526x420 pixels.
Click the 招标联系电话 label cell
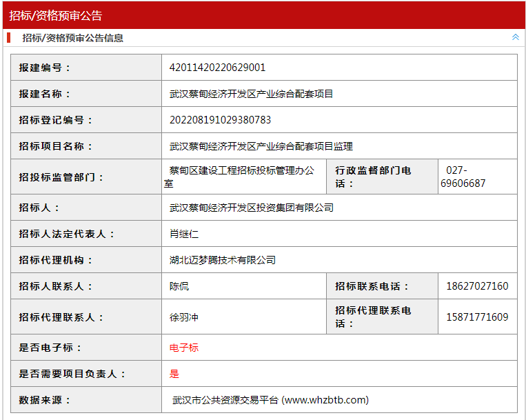pyautogui.click(x=382, y=286)
